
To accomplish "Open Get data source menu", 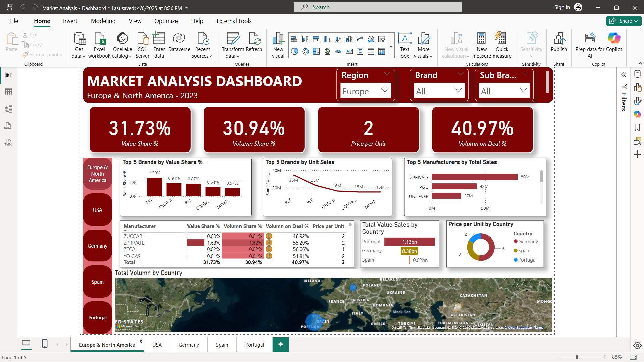I will click(x=79, y=45).
